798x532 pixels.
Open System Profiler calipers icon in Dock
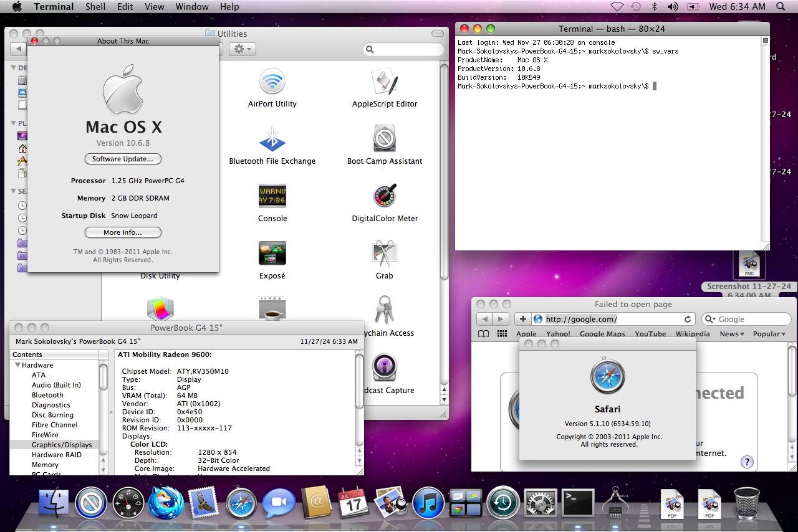click(x=615, y=503)
